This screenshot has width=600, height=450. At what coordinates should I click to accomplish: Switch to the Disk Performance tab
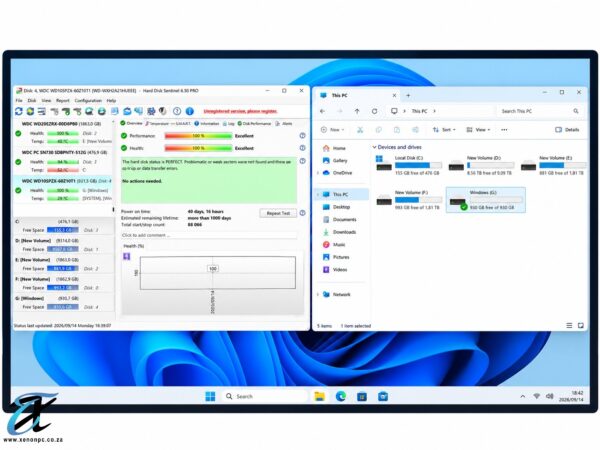coord(254,124)
